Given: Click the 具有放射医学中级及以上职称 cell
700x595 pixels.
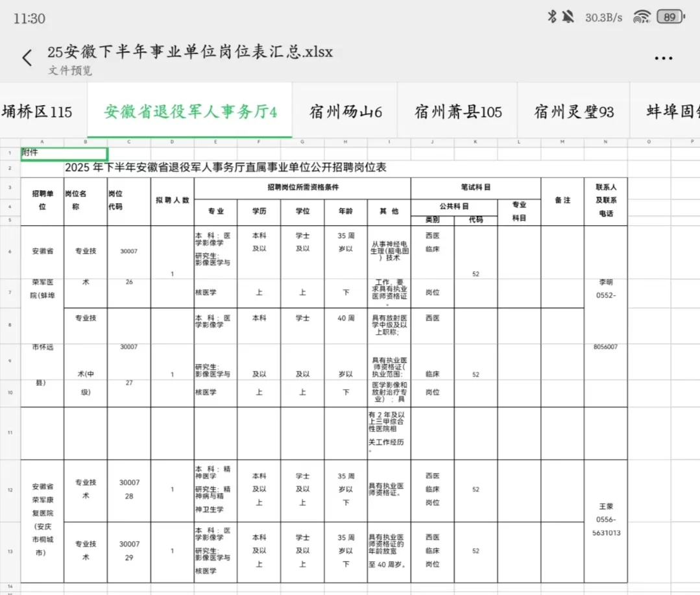Looking at the screenshot, I should point(389,325).
